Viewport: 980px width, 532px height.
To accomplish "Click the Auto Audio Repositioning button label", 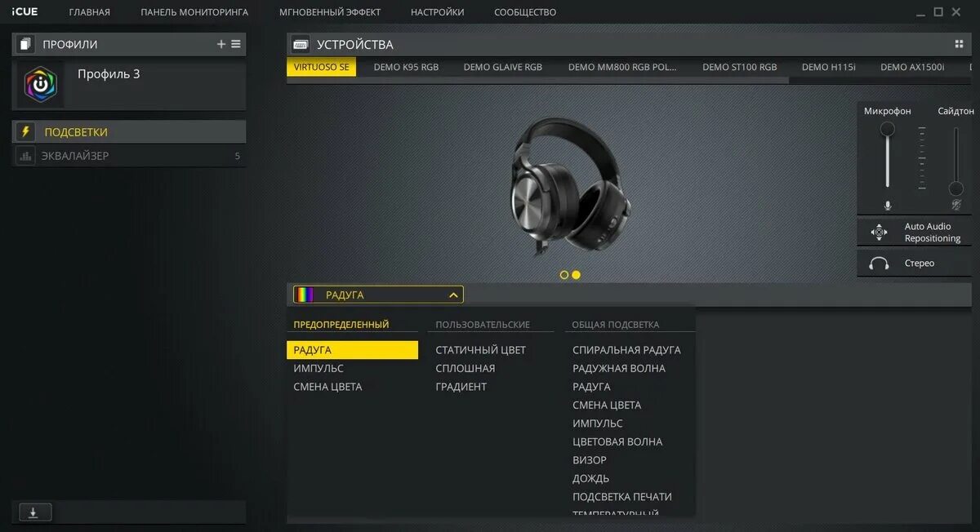I will click(933, 233).
